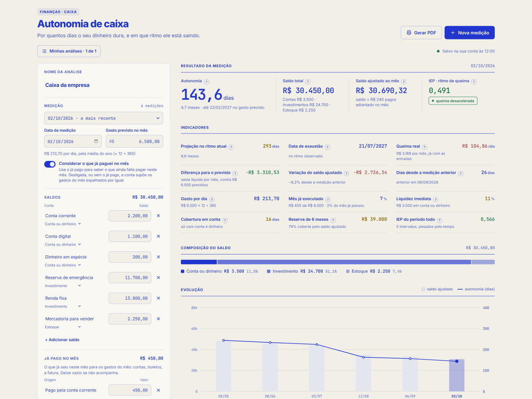Open help icon next to Autonomia
The image size is (532, 399).
click(x=207, y=82)
